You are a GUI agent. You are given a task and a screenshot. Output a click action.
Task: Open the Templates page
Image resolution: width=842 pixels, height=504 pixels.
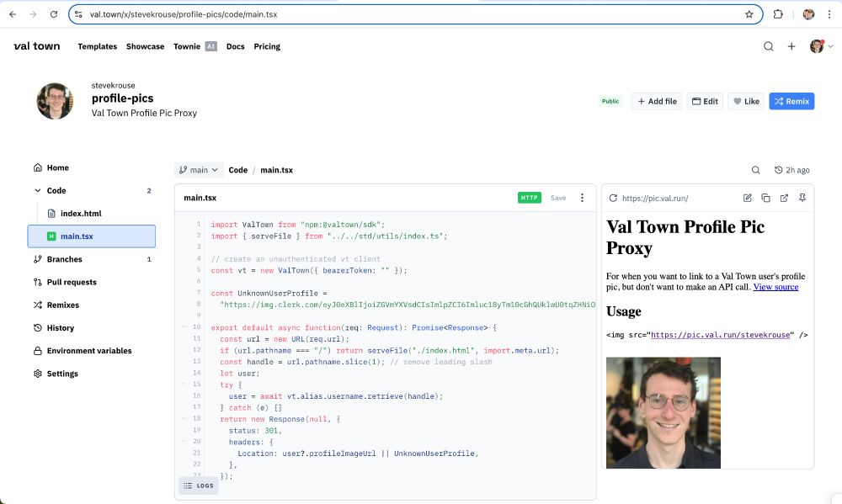[x=97, y=46]
